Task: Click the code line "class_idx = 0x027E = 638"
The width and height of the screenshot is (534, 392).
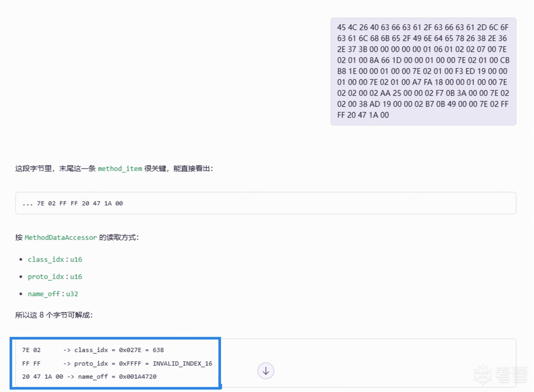Action: tap(93, 350)
